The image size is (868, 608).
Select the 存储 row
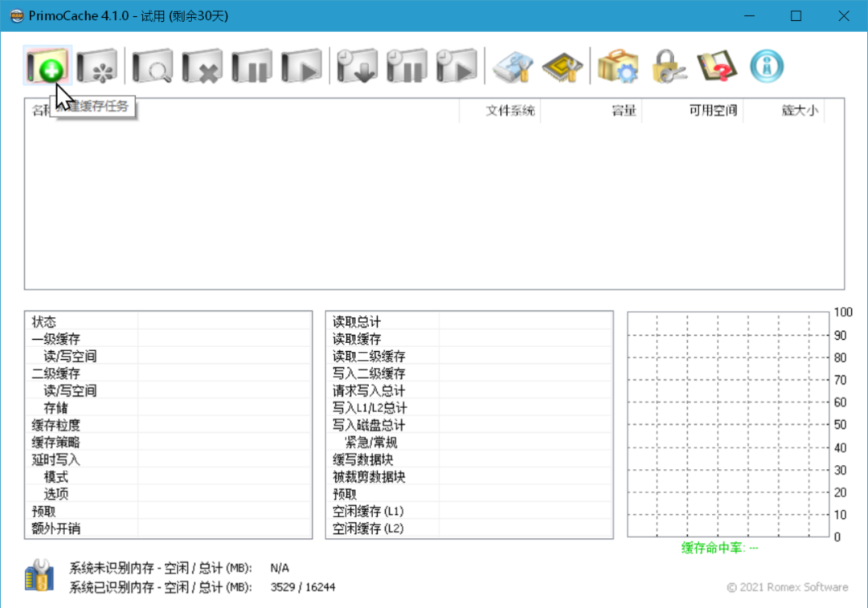[x=168, y=408]
